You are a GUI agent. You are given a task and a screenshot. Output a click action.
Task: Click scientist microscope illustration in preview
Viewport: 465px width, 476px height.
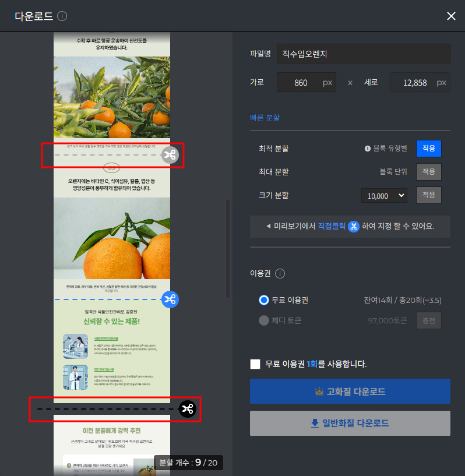[75, 347]
